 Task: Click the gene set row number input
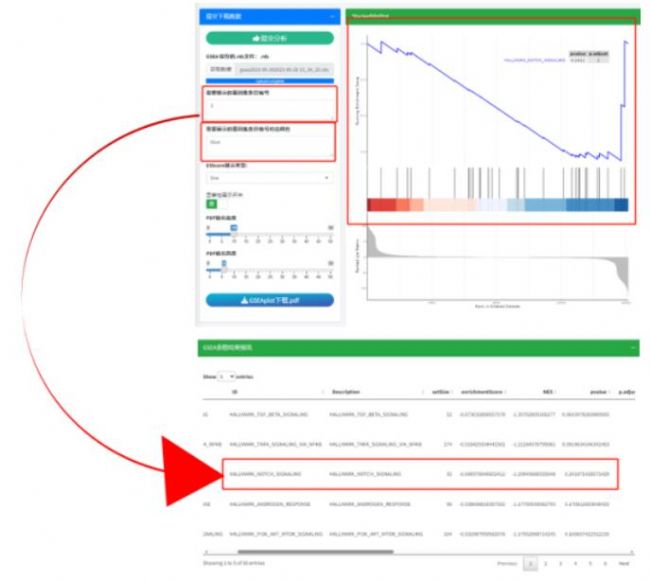pyautogui.click(x=268, y=105)
